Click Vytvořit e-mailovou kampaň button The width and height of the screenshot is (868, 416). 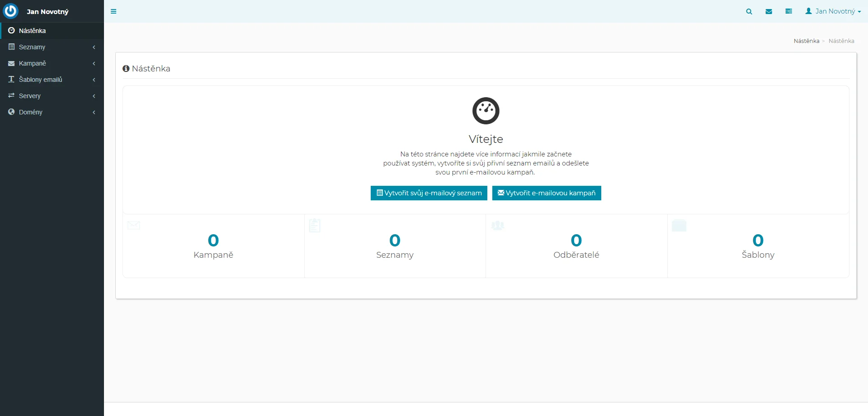pyautogui.click(x=546, y=193)
